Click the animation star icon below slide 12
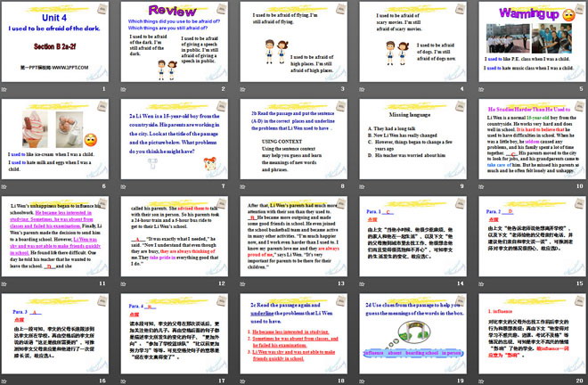588x385 pixels. 123,284
